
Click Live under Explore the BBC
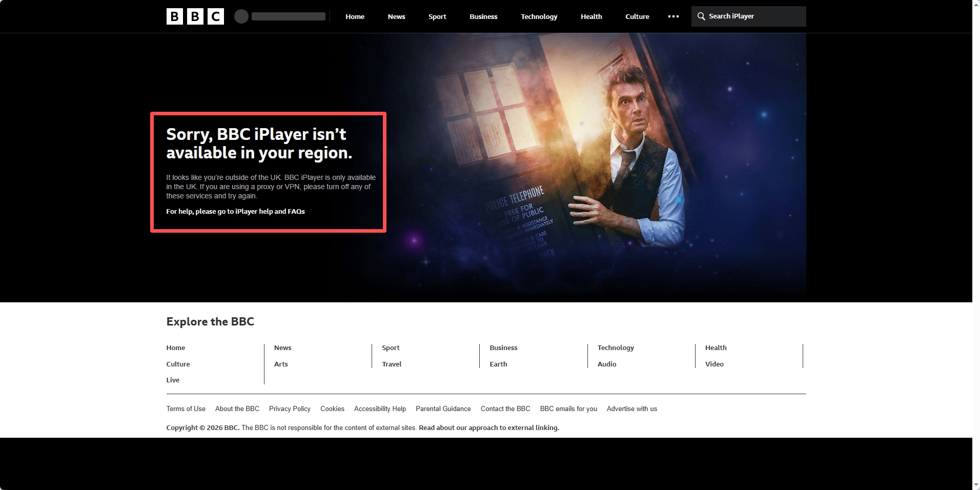click(x=173, y=380)
